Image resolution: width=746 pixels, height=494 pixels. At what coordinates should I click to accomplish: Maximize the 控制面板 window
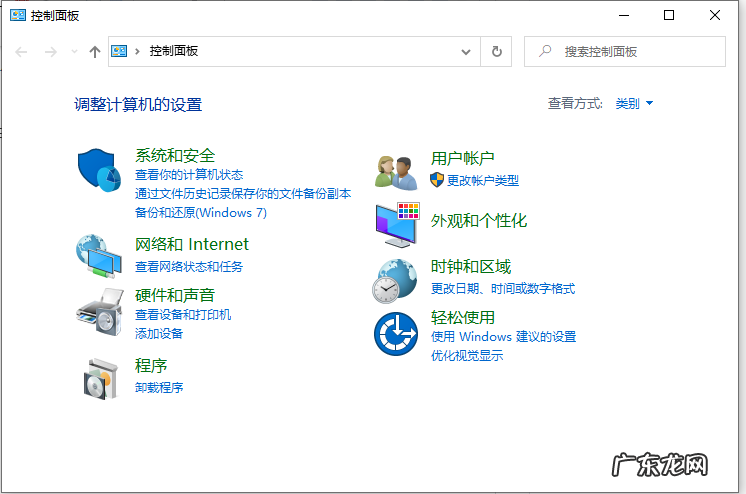pyautogui.click(x=668, y=15)
